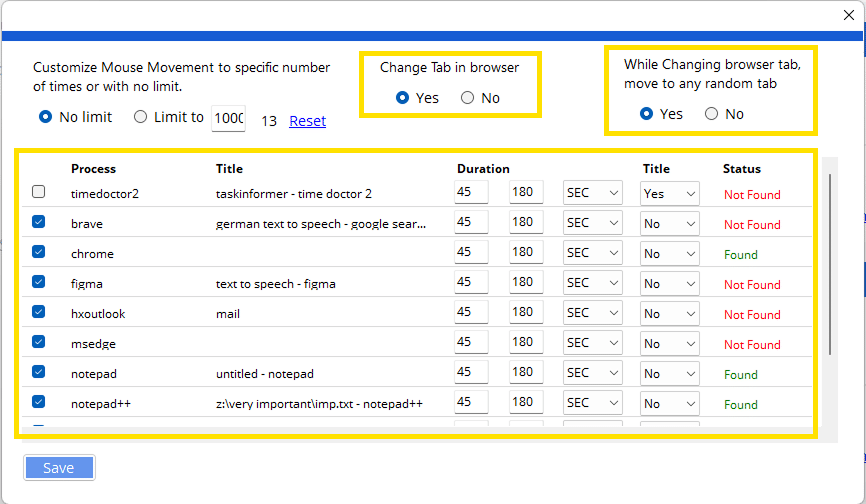Uncheck the brave process checkbox
Viewport: 866px width, 504px height.
tap(38, 222)
